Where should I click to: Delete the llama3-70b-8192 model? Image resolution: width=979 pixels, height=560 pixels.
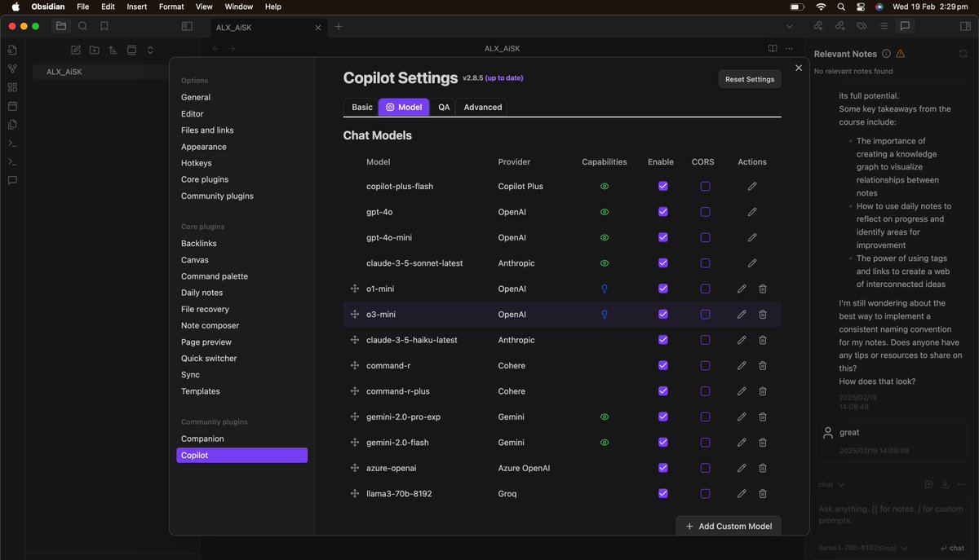763,494
